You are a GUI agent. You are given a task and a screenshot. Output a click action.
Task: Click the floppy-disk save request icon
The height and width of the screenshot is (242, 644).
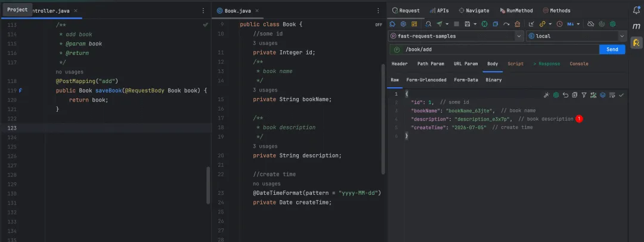467,24
